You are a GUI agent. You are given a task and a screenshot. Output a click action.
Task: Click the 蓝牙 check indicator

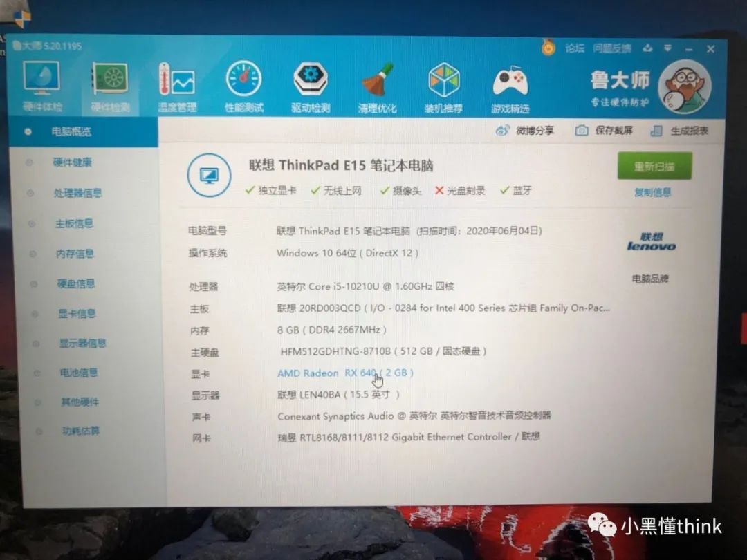(x=515, y=191)
